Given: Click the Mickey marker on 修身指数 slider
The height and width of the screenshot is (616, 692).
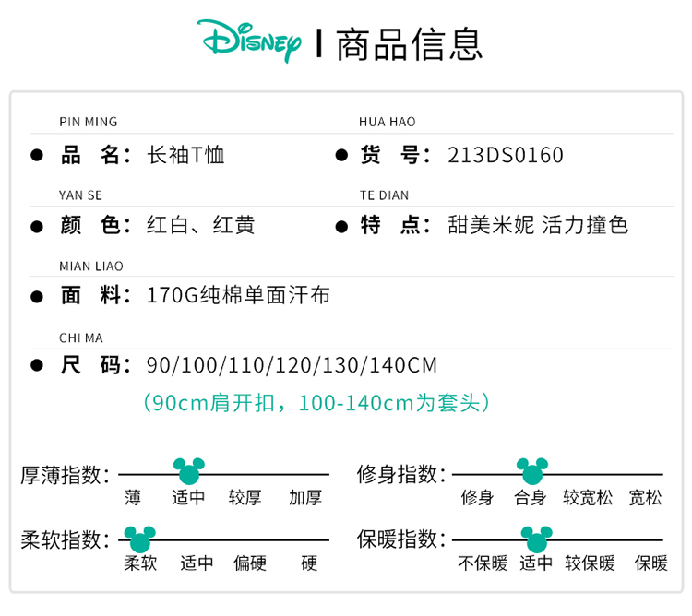Looking at the screenshot, I should click(x=532, y=470).
